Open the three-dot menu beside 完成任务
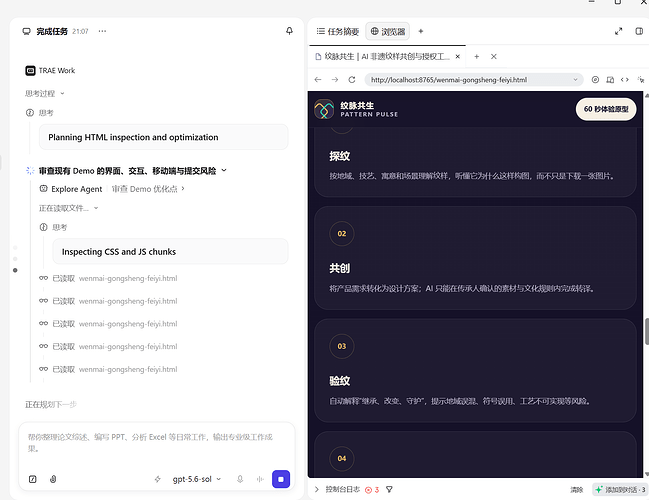This screenshot has height=500, width=649. click(x=102, y=31)
